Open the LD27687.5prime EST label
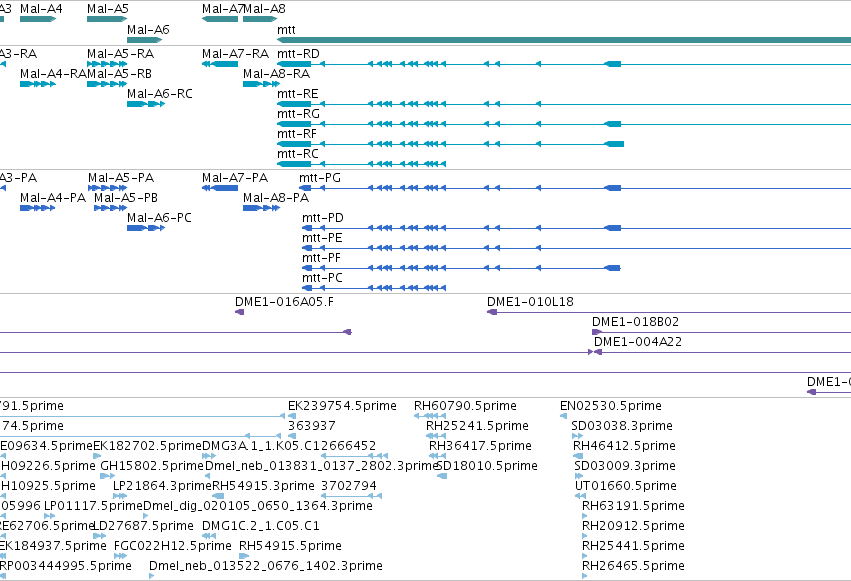The image size is (851, 581). (x=143, y=527)
